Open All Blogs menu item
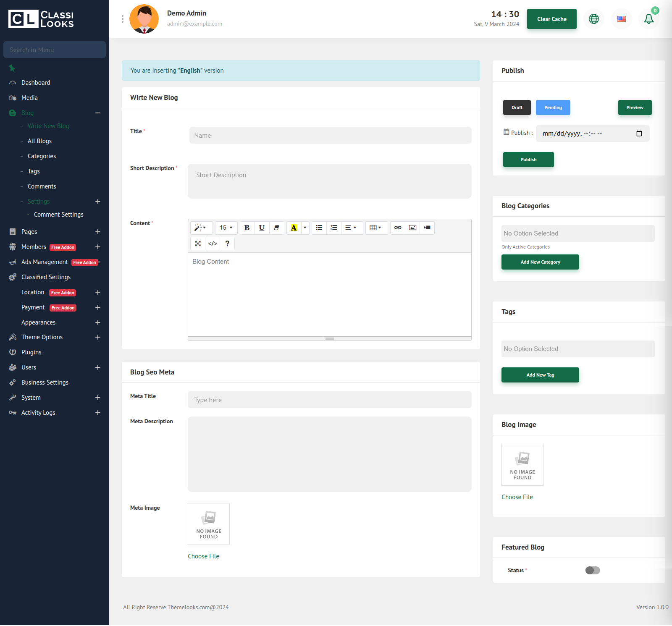The image size is (672, 626). (39, 141)
